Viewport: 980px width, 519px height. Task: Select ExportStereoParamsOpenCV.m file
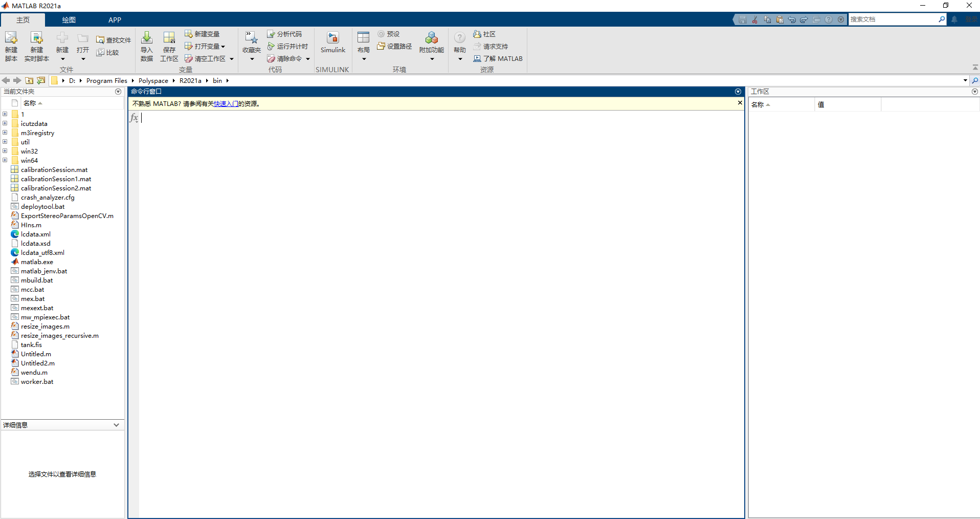coord(67,215)
